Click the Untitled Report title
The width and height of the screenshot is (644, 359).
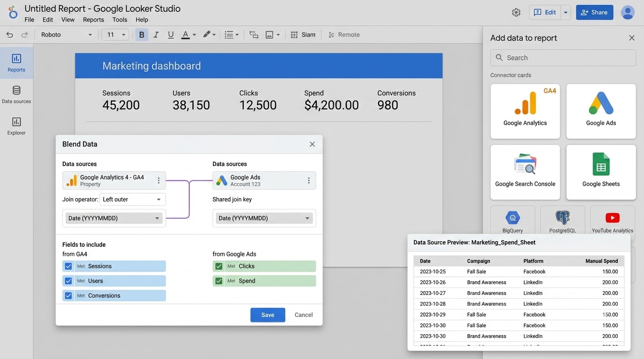(102, 8)
